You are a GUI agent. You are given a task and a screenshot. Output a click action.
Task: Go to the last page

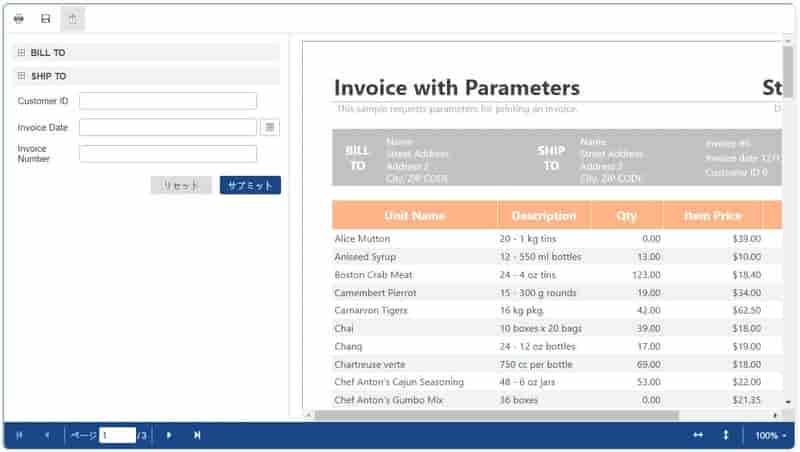(197, 435)
